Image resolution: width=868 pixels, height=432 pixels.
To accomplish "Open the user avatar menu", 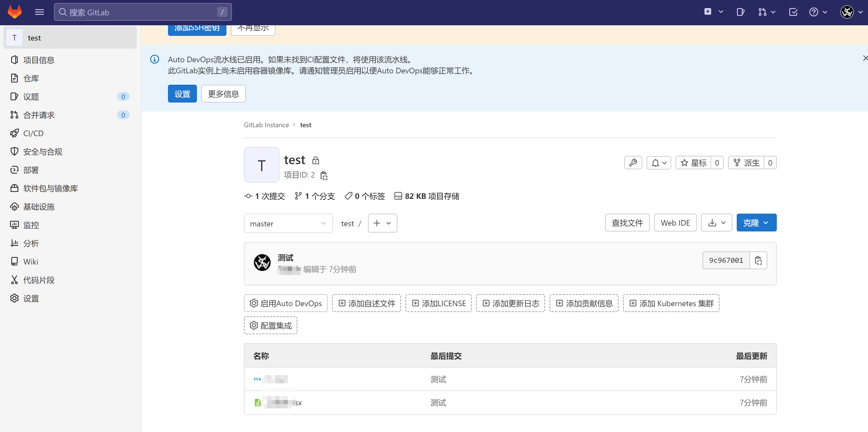I will point(851,12).
